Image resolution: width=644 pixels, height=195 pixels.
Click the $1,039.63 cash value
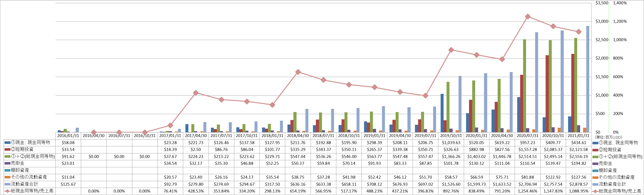click(451, 143)
